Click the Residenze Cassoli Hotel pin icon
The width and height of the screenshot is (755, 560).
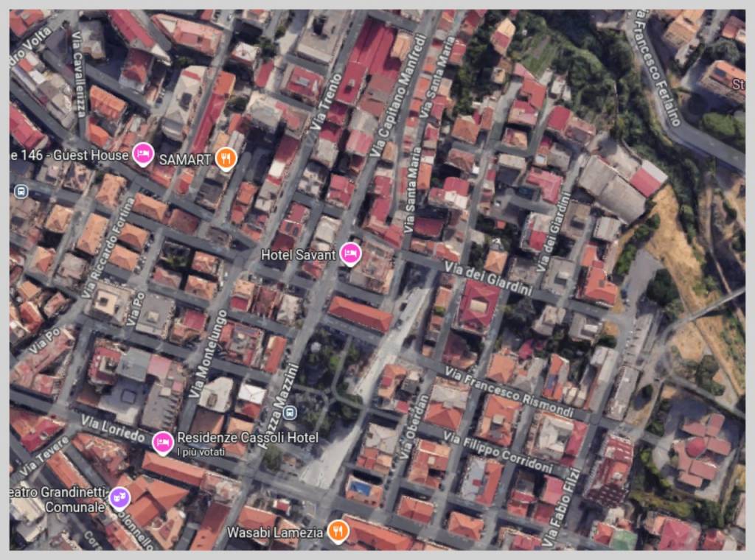(162, 441)
